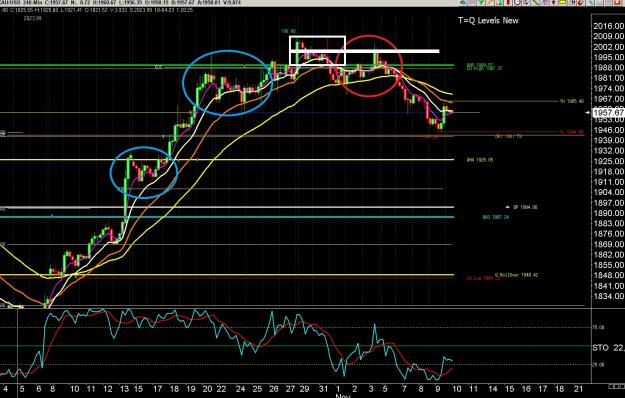Click the 2016.00 price axis label
The width and height of the screenshot is (625, 398).
[x=608, y=26]
